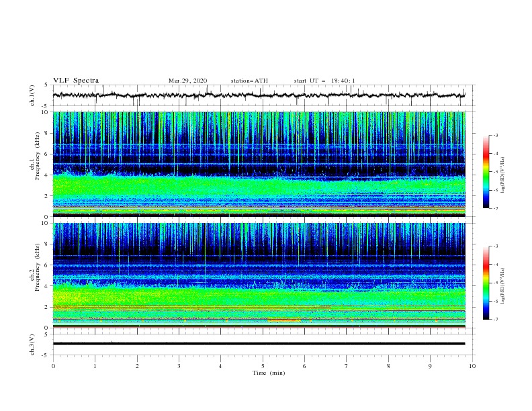The width and height of the screenshot is (532, 411).
Task: Click tick label "7" on the time axis
Action: [x=347, y=366]
